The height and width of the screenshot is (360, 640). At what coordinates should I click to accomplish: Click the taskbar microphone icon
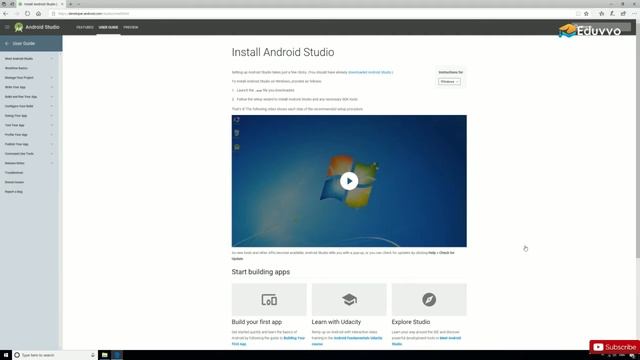click(93, 355)
